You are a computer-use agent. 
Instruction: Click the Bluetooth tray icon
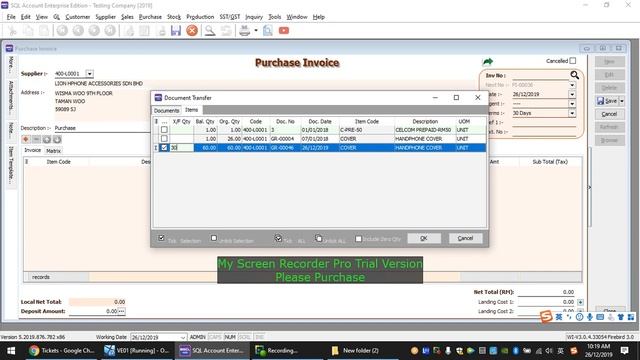[x=516, y=351]
